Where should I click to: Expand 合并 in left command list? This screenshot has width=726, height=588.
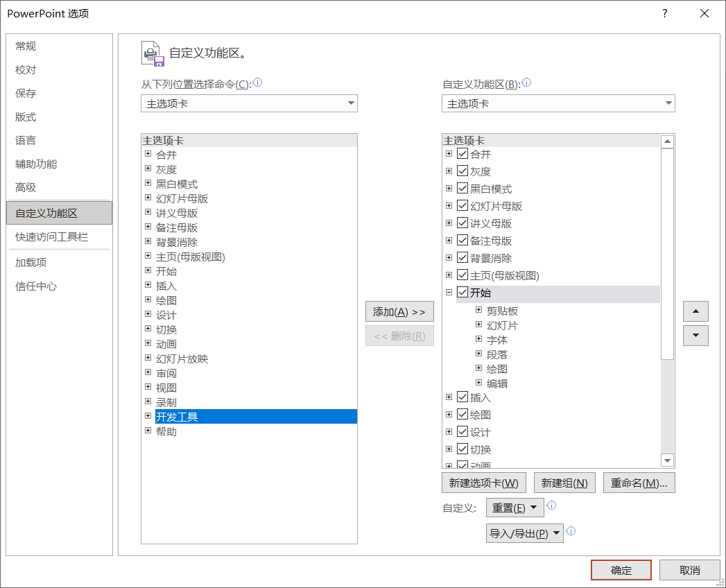[x=148, y=154]
